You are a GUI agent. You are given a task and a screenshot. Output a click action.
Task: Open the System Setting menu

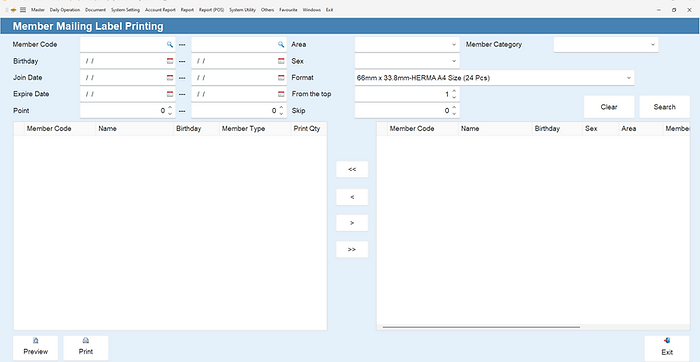pyautogui.click(x=125, y=10)
